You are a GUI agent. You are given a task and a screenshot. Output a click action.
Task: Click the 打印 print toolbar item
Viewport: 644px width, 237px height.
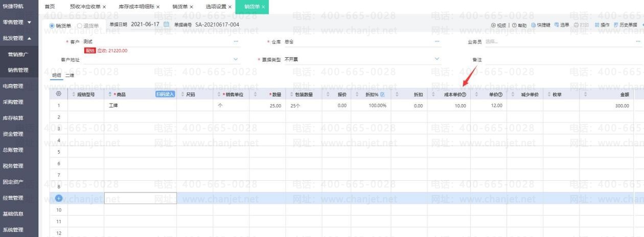pyautogui.click(x=581, y=25)
